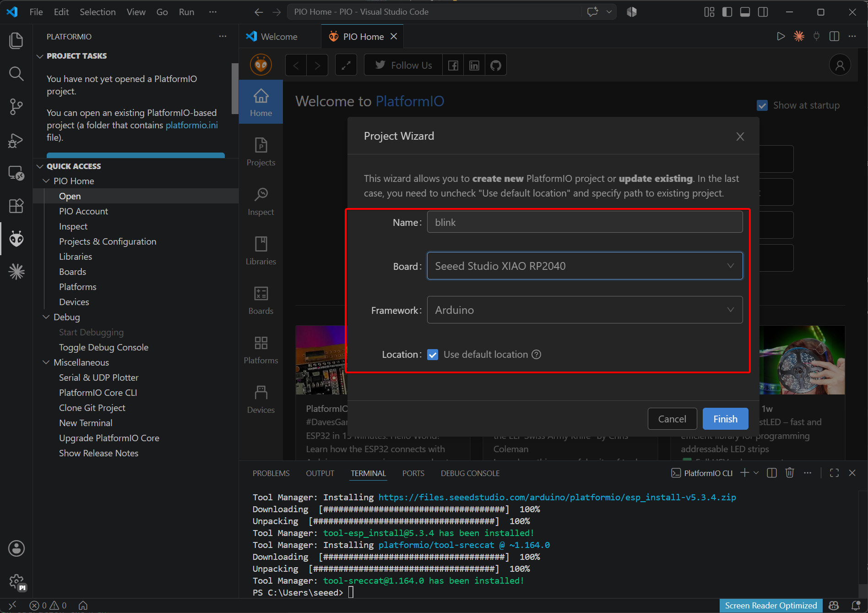
Task: Open the Accounts menu icon
Action: coord(16,548)
